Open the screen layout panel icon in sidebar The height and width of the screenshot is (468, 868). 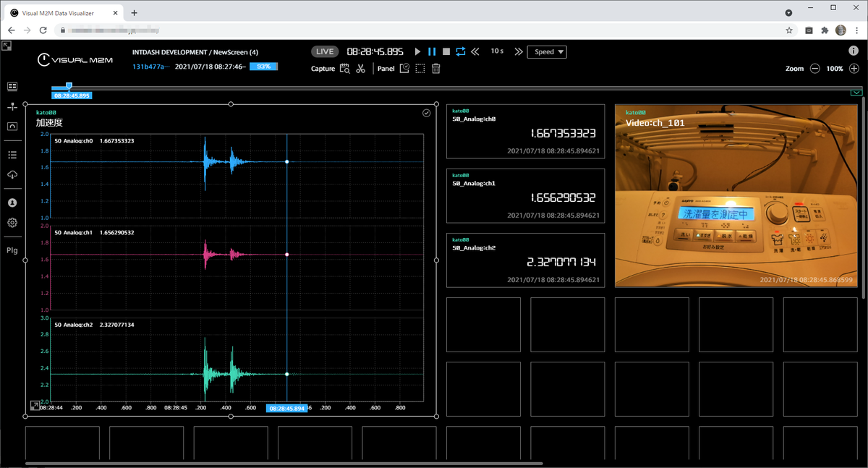(12, 87)
